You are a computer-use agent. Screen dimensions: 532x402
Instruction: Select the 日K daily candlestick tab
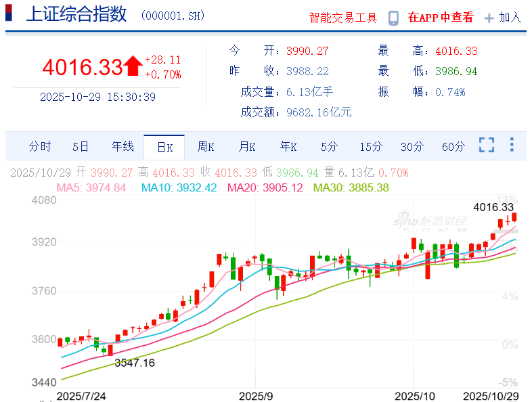tap(164, 146)
